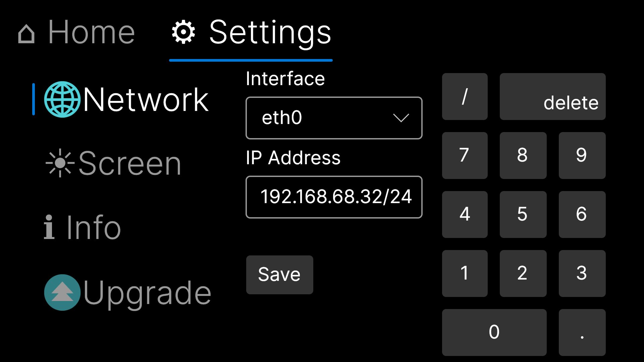This screenshot has height=362, width=644.
Task: Tap the dot key on keypad
Action: click(582, 333)
